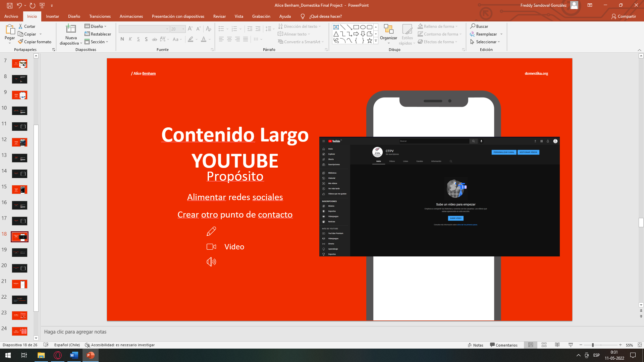Open the Word icon on taskbar
This screenshot has height=362, width=644.
(74, 355)
